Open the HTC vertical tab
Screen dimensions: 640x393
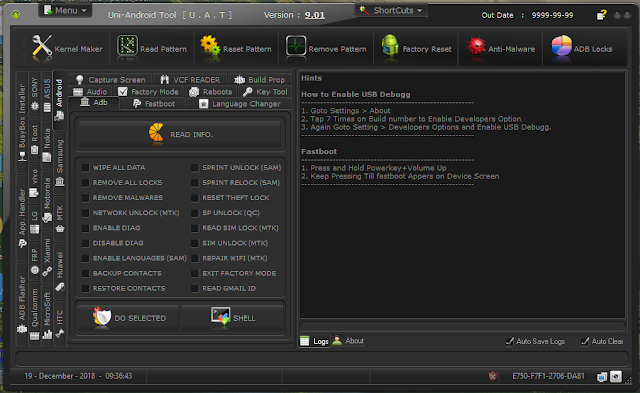click(x=60, y=323)
